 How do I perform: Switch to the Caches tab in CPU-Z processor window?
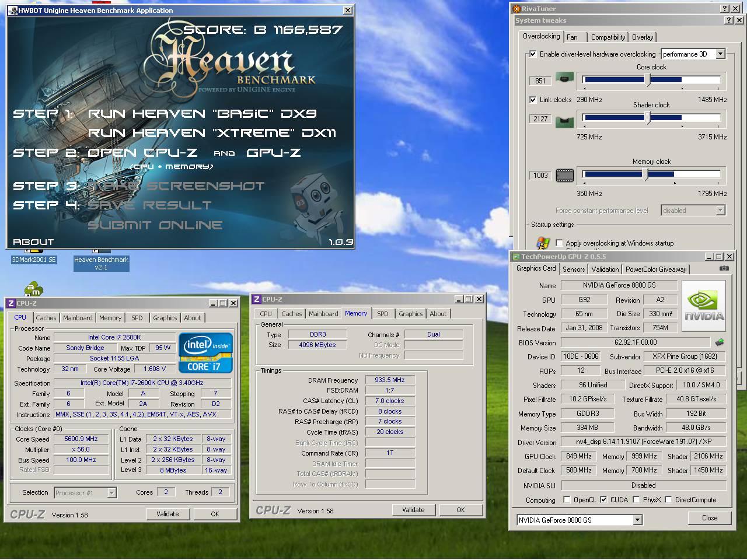click(x=46, y=318)
